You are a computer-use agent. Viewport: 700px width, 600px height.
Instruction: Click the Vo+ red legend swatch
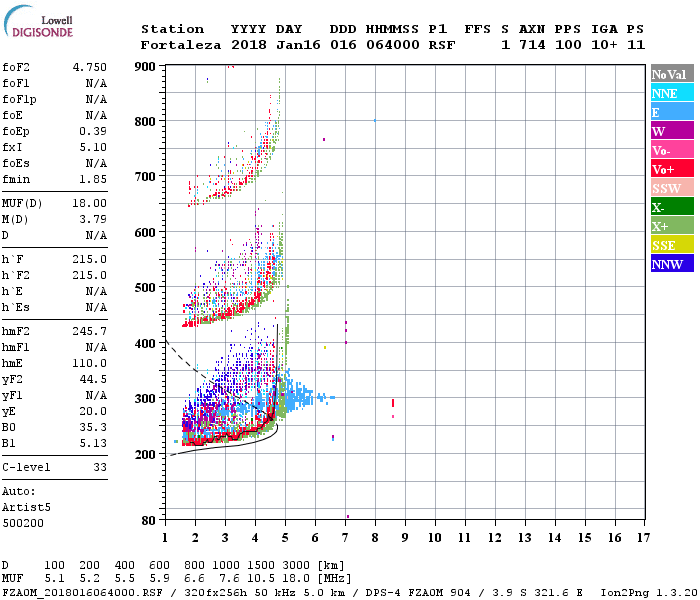pos(672,168)
